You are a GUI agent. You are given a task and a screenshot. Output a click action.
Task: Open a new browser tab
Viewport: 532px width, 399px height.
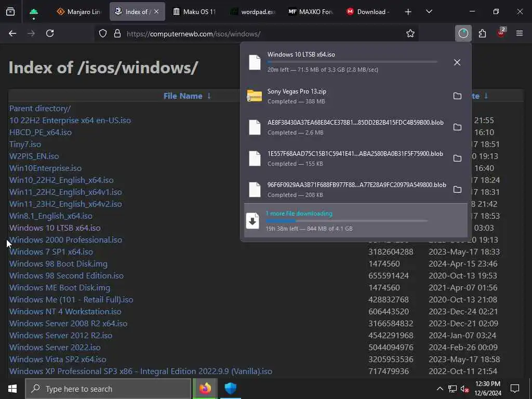(408, 12)
